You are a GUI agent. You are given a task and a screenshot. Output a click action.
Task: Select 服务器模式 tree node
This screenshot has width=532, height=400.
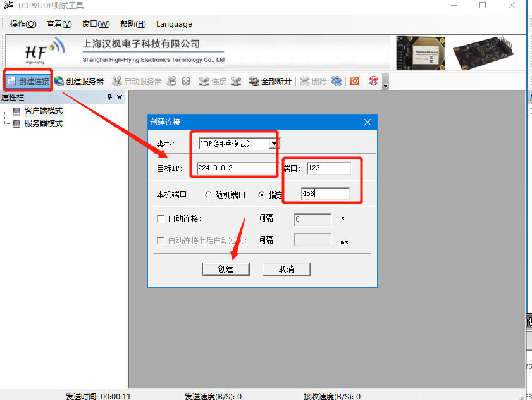pyautogui.click(x=44, y=123)
